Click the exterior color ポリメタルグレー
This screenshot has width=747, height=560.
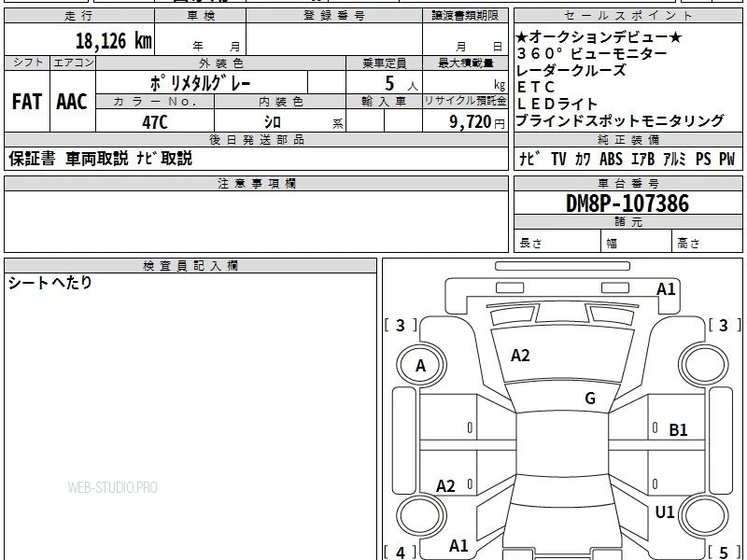point(200,83)
